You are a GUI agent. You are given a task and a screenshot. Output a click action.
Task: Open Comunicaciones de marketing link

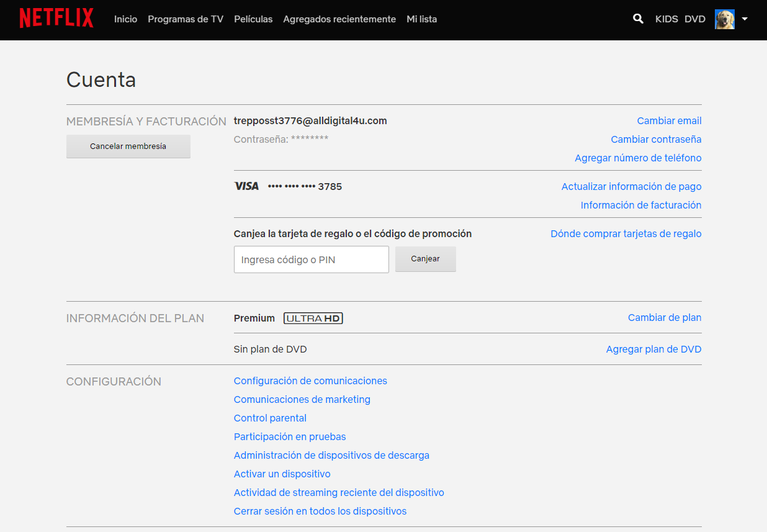coord(302,400)
